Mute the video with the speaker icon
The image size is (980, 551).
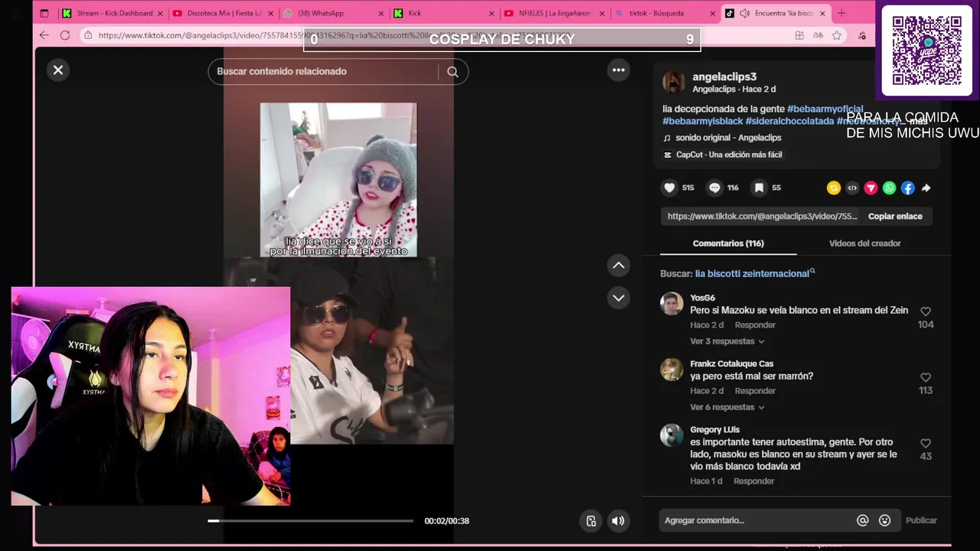pos(618,521)
